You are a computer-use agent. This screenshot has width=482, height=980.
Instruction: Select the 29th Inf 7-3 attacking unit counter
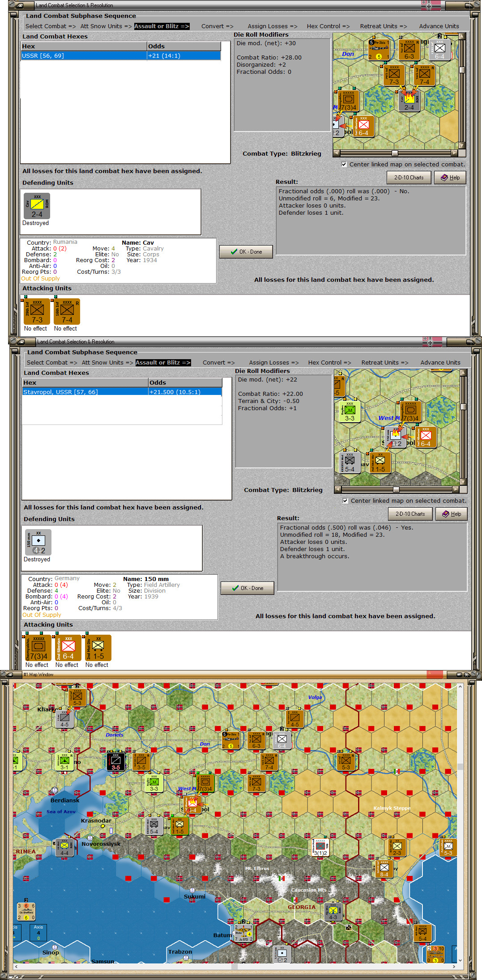pos(37,311)
